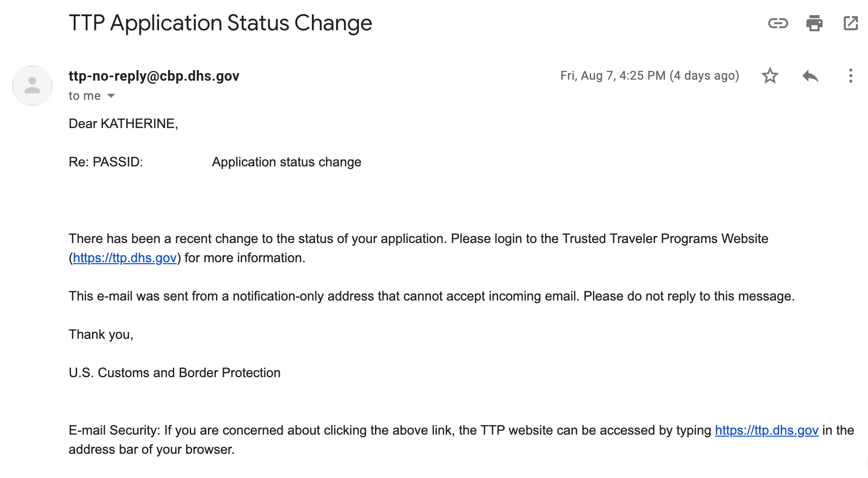This screenshot has width=868, height=478.
Task: Open the three-dot More options menu
Action: click(x=850, y=76)
